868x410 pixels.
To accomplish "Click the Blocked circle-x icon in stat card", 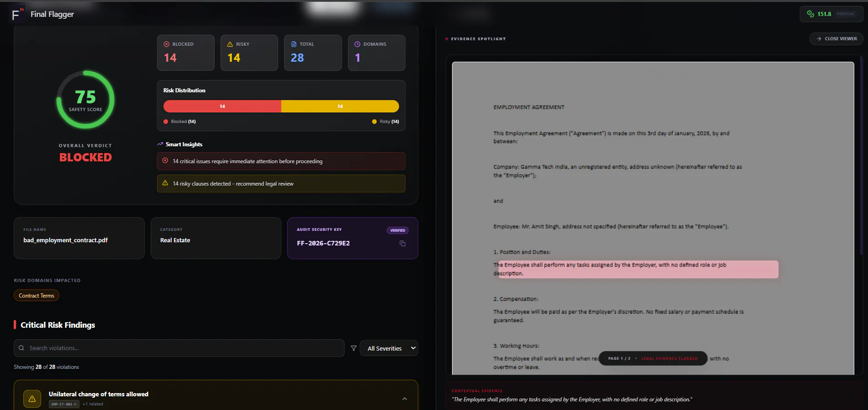I will click(167, 44).
